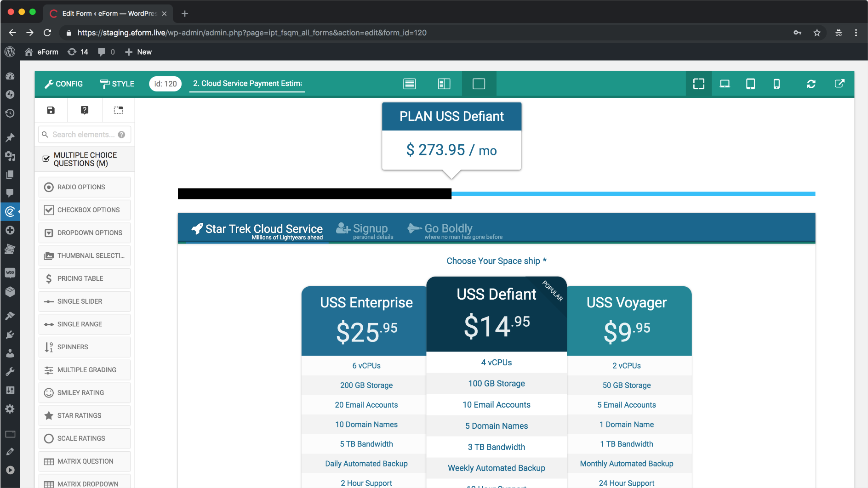
Task: Add a Spinners element
Action: (85, 347)
